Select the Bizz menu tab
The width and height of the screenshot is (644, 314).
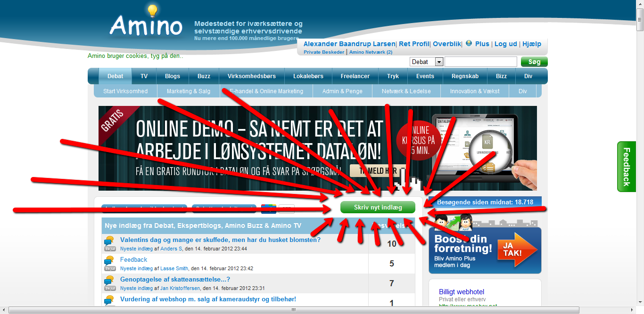(x=502, y=76)
